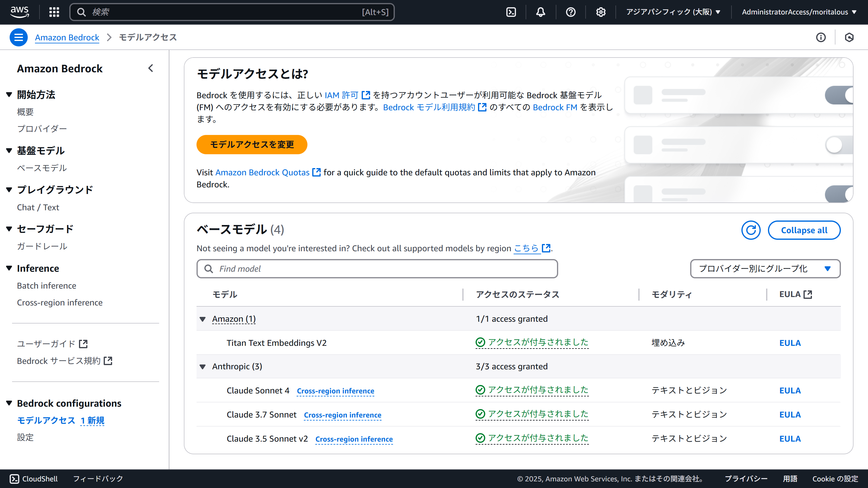Click green check status for Claude 3.7 Sonnet
868x488 pixels.
tap(532, 414)
